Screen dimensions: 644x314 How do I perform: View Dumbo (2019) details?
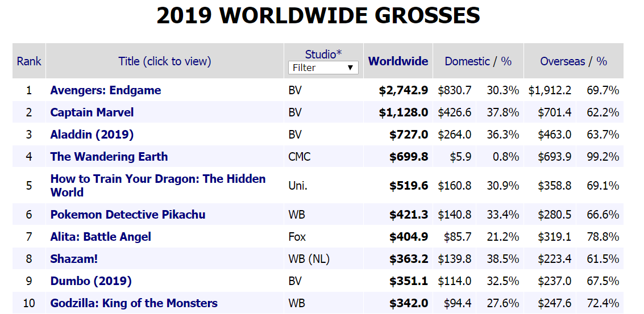[x=91, y=281]
